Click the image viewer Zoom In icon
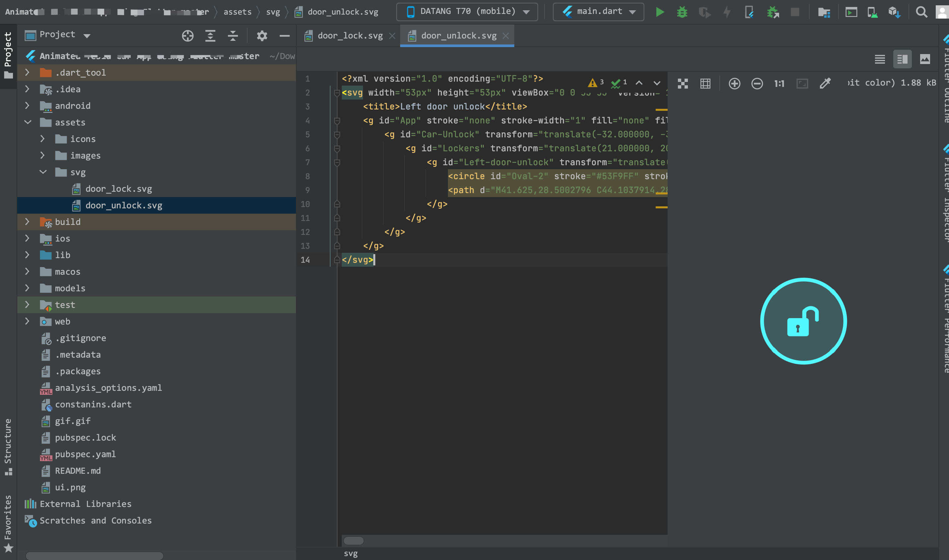This screenshot has width=949, height=560. (734, 83)
